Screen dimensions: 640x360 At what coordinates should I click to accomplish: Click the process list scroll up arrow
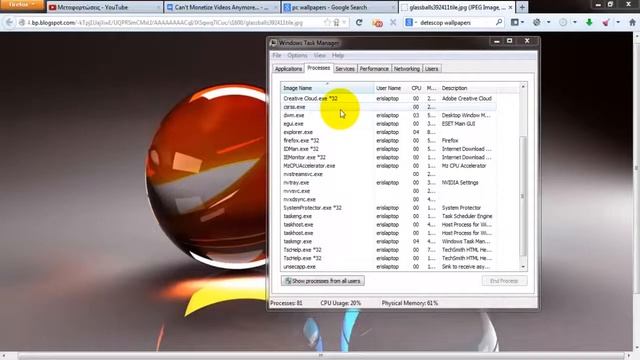point(523,87)
